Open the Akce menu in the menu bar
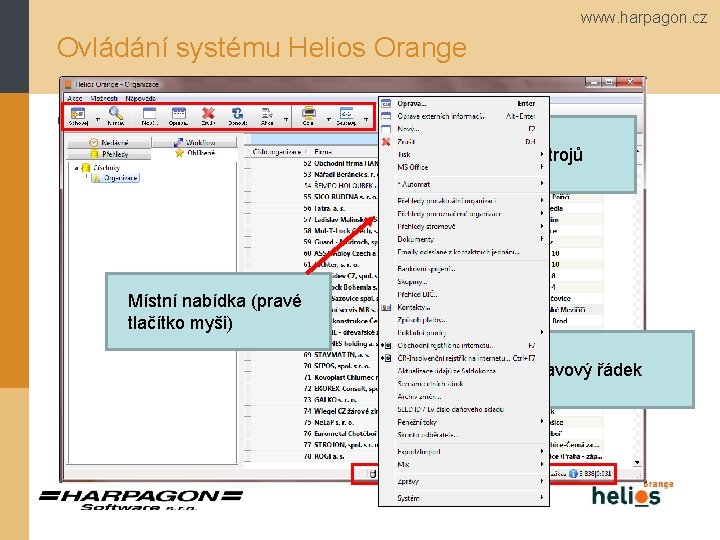Viewport: 720px width, 540px height. click(74, 98)
